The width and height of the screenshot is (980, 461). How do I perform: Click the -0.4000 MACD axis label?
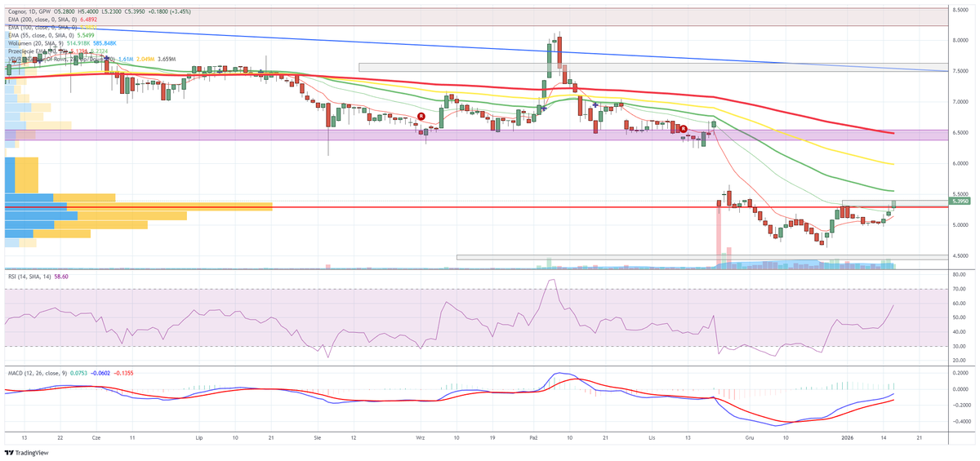pos(960,422)
